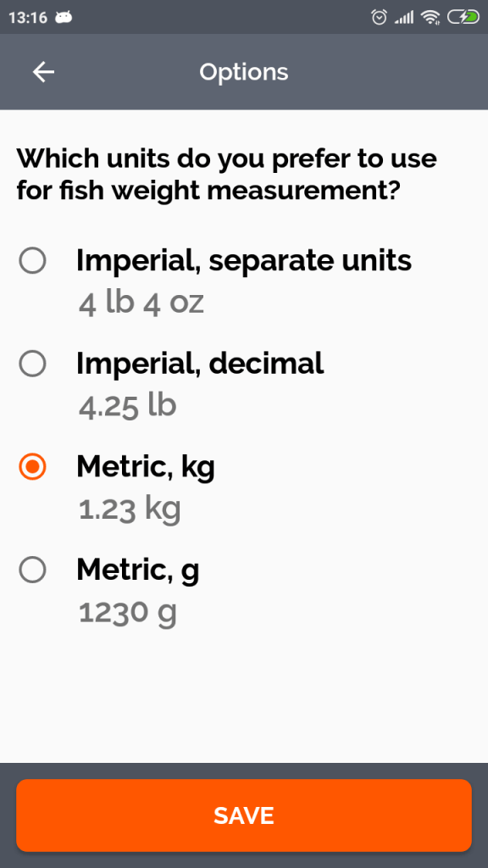
Task: Tap the '1.23 kg' example text
Action: 129,509
